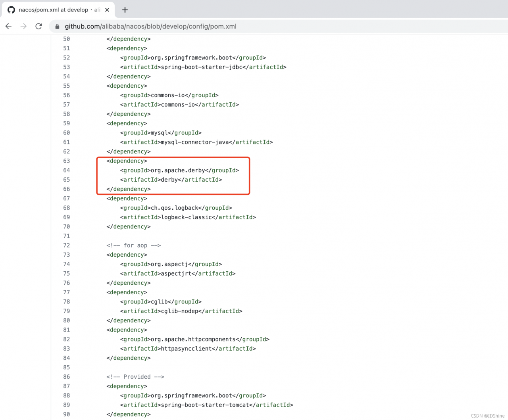
Task: Click the closing dependency tag on line 84
Action: tap(129, 358)
